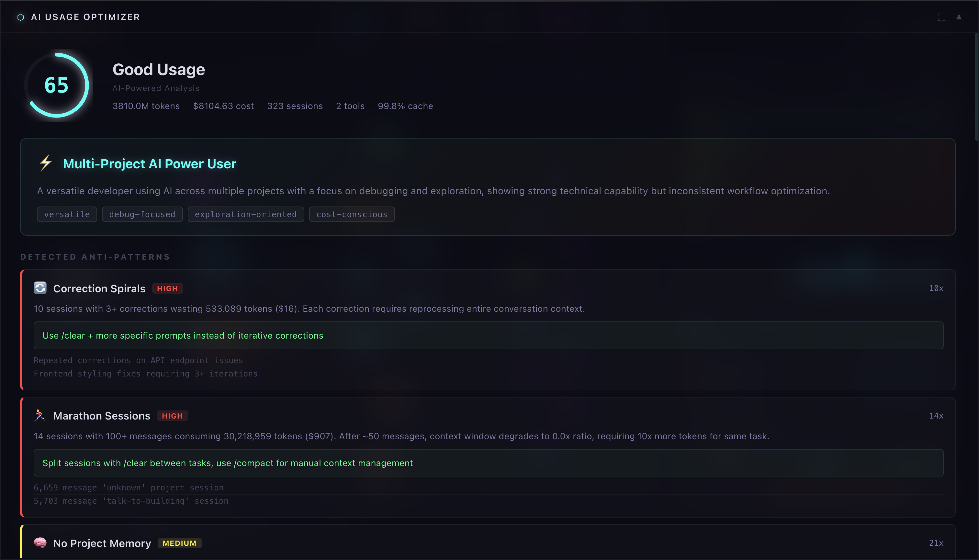
Task: Click the MEDIUM badge on No Project Memory
Action: [179, 543]
